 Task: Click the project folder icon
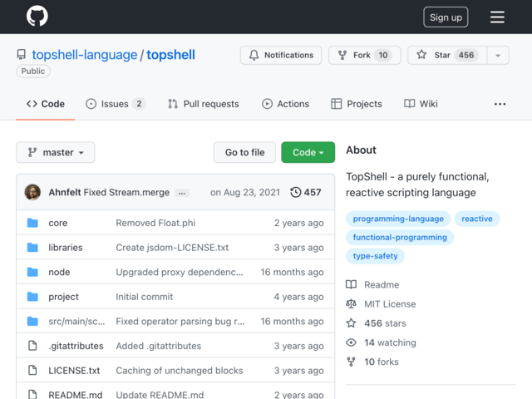[32, 297]
